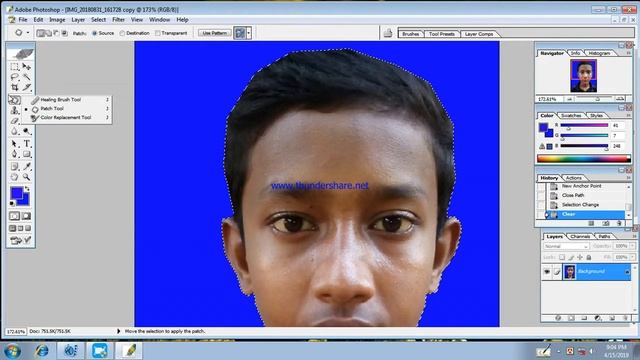Pick a color from the color ramp

point(584,159)
